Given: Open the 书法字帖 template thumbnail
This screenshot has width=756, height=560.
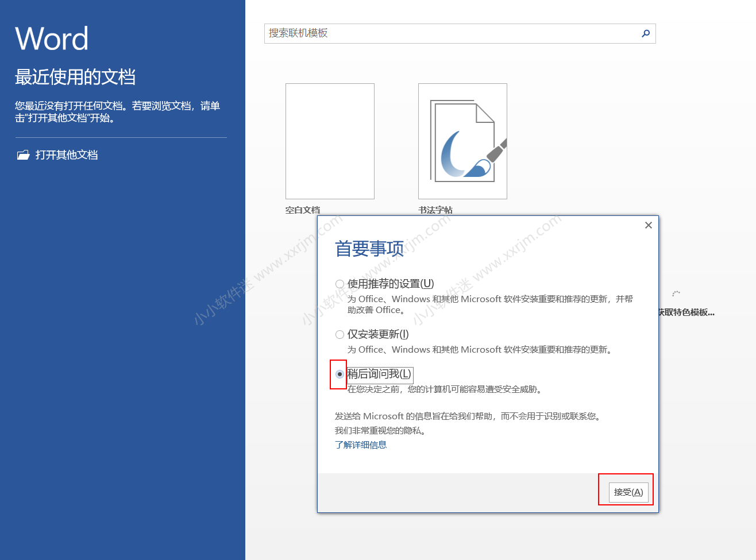Looking at the screenshot, I should tap(462, 141).
